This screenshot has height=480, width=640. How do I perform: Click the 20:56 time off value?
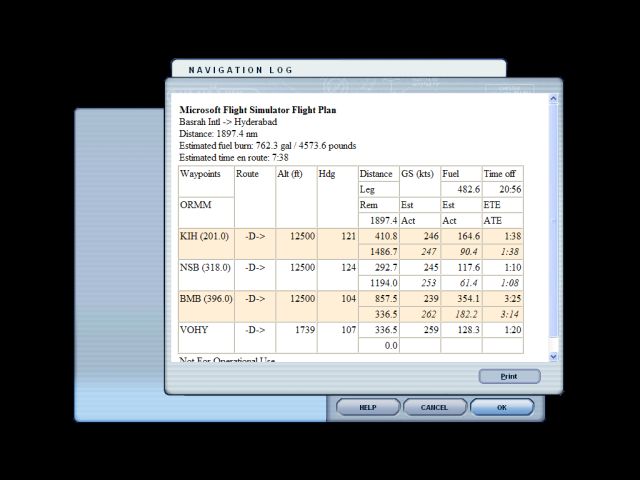[x=508, y=189]
